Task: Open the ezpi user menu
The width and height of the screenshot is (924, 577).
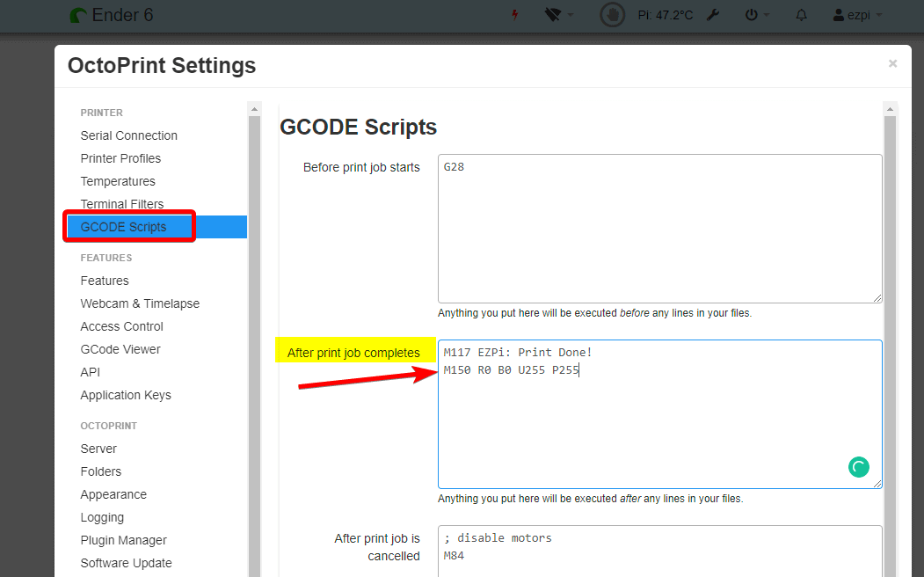Action: pyautogui.click(x=857, y=15)
